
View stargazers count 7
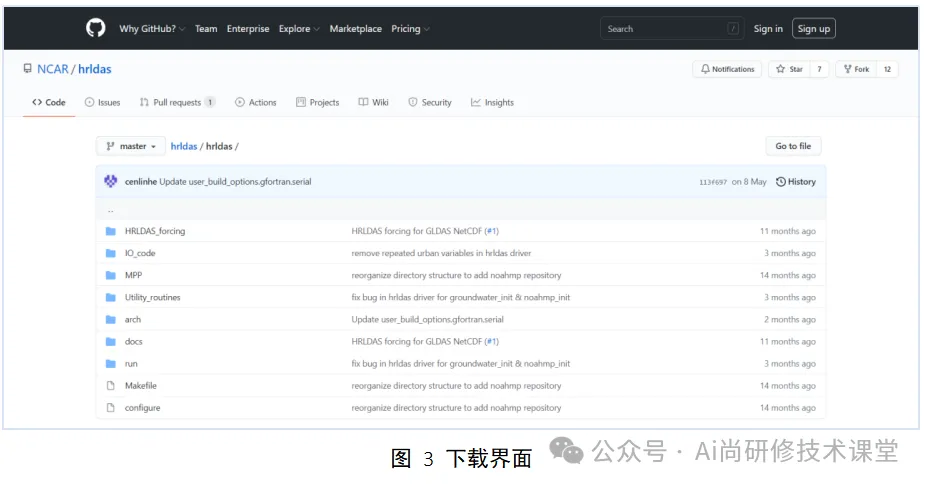click(x=820, y=69)
